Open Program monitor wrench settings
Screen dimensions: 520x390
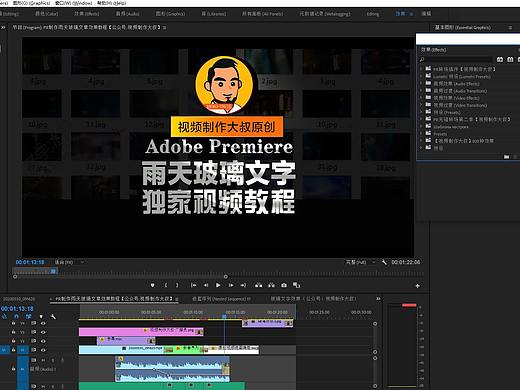pos(384,262)
